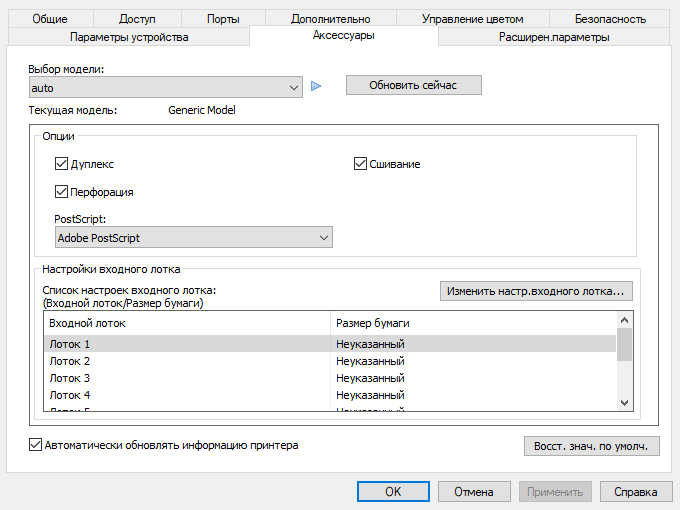
Task: Click Восст. знач. по умолч. button
Action: pos(591,446)
